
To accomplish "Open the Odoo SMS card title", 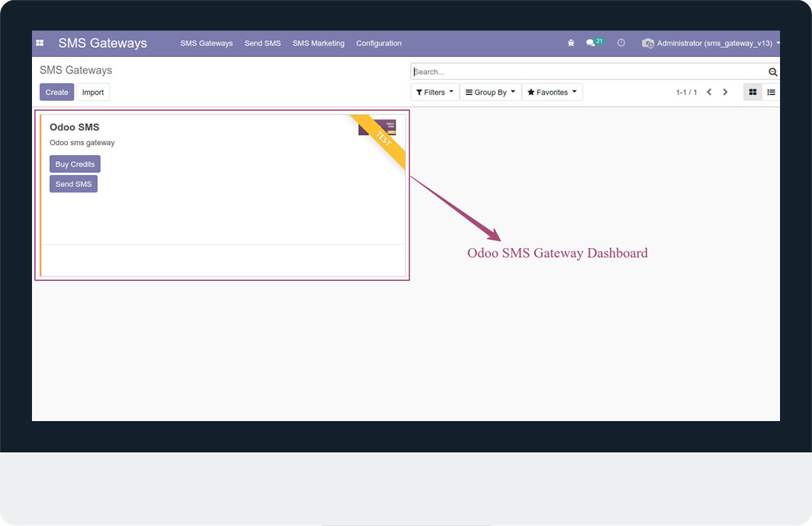I will [74, 127].
